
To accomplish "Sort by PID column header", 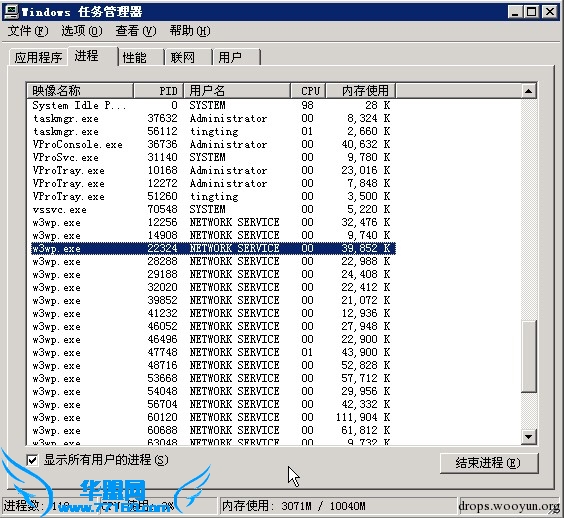I will [x=159, y=91].
